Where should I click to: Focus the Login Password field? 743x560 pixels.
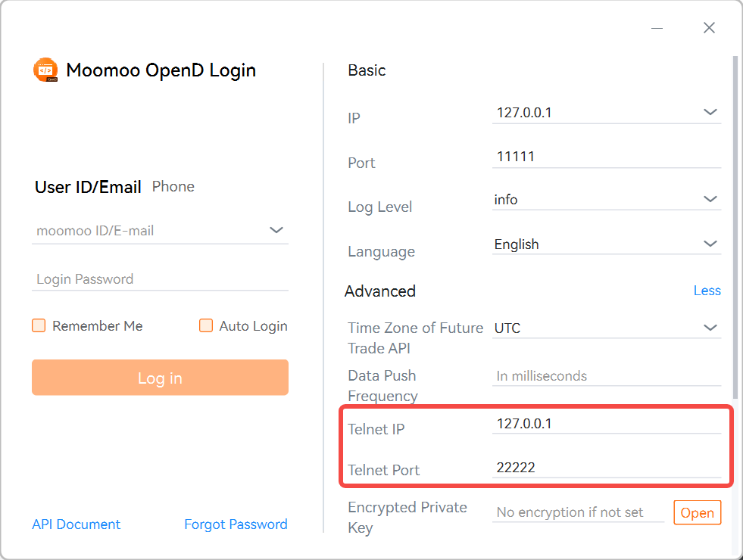(160, 279)
